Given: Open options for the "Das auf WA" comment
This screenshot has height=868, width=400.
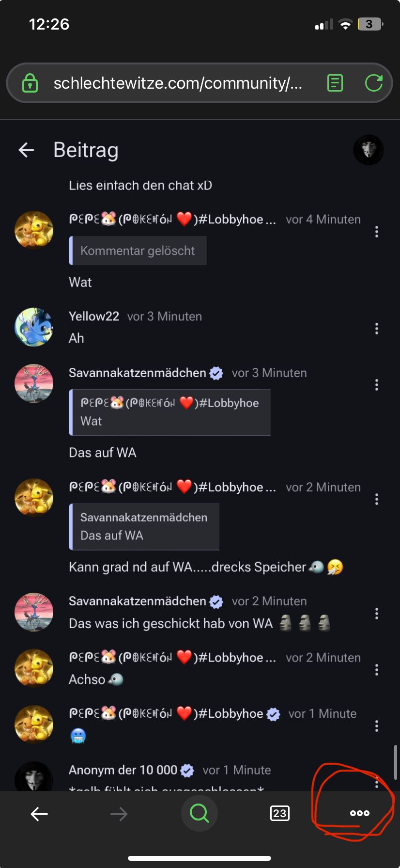Looking at the screenshot, I should click(x=377, y=385).
